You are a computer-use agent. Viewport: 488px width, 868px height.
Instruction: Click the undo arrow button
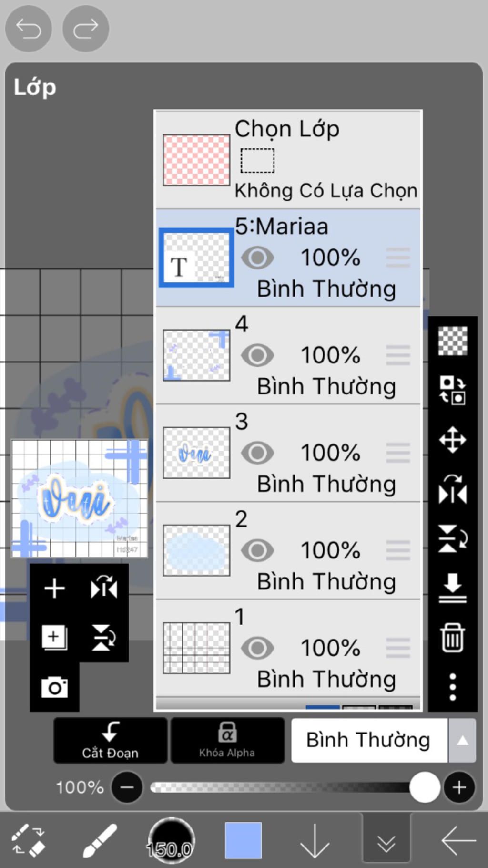pos(28,29)
